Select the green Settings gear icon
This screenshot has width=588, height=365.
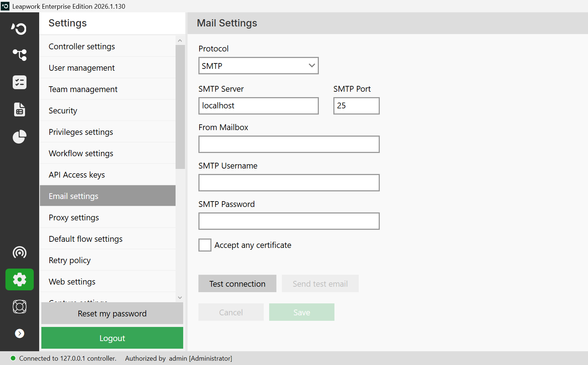(x=20, y=279)
